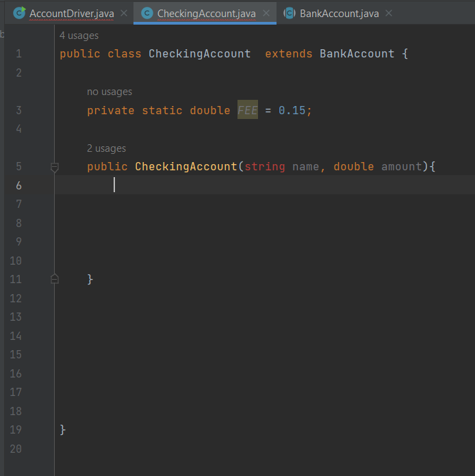Click the red 'string' type in the constructor
The width and height of the screenshot is (475, 476).
pos(265,167)
